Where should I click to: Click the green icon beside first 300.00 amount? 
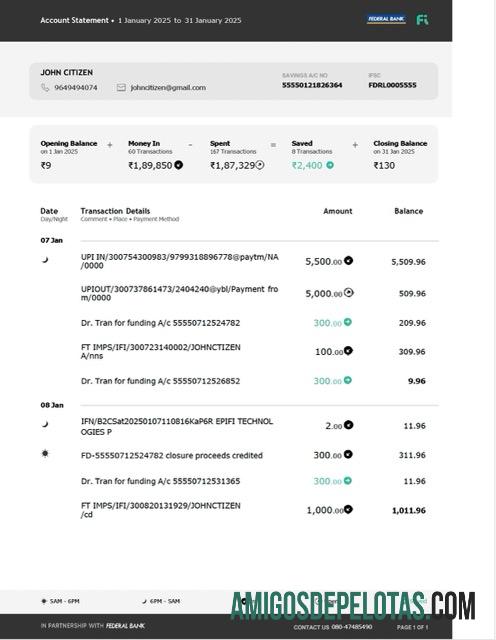pyautogui.click(x=347, y=322)
